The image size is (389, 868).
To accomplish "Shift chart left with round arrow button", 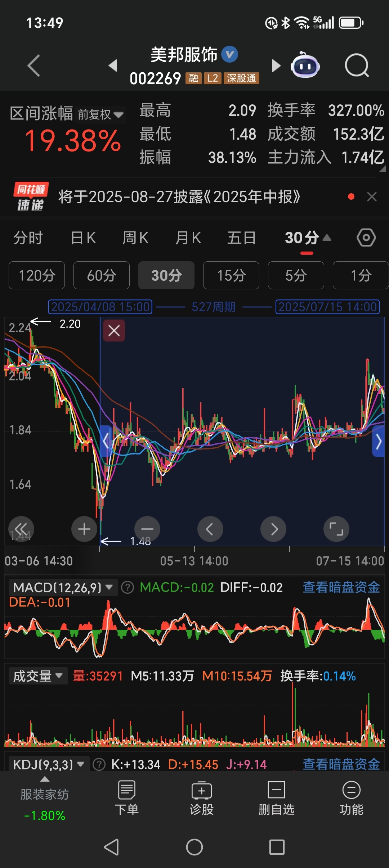I will pos(210,529).
